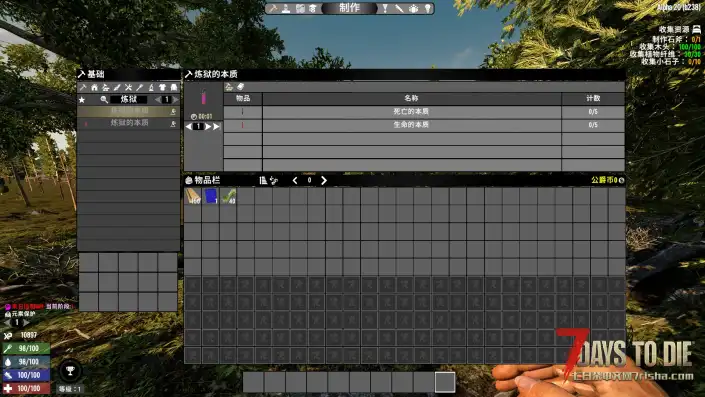Open the lightbulb tab in top bar
Screen dimensions: 705x397
pos(427,9)
